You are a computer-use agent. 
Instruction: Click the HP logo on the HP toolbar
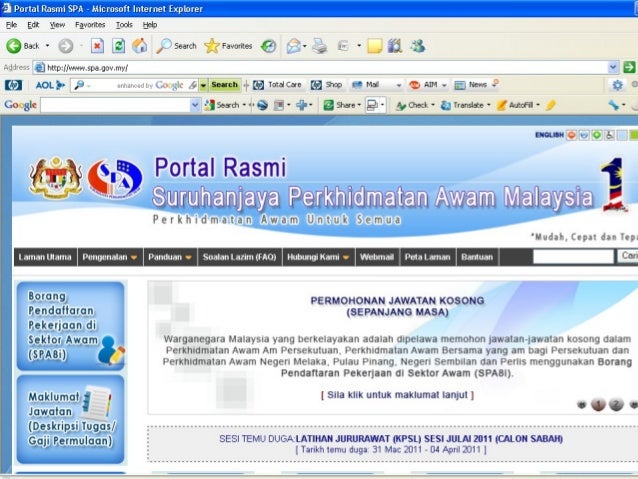(13, 85)
